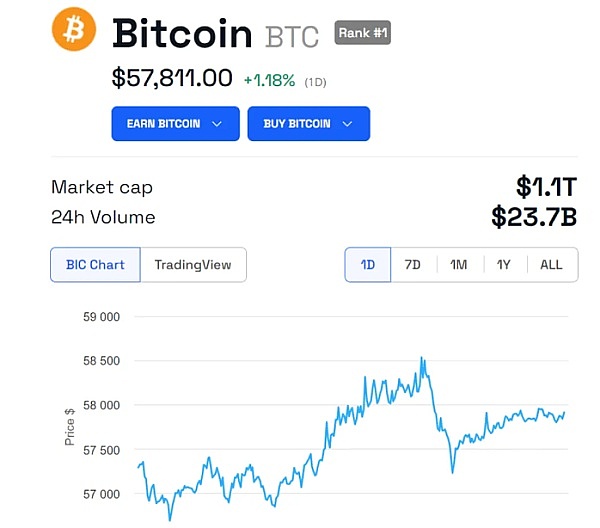Switch to the BIC Chart tab
Image resolution: width=600 pixels, height=528 pixels.
(x=95, y=265)
